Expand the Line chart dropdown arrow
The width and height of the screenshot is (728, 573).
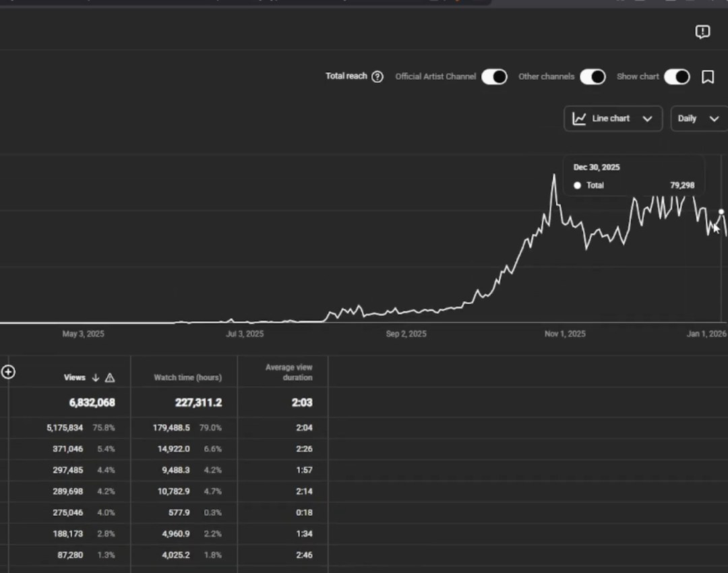pos(647,119)
